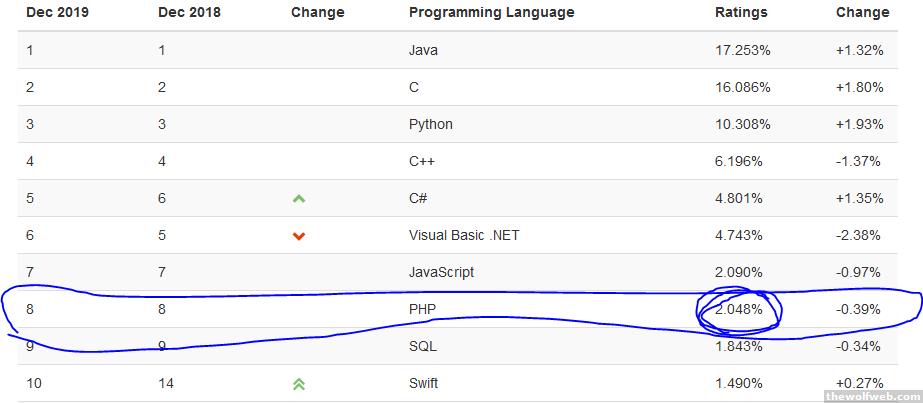Image resolution: width=923 pixels, height=403 pixels.
Task: Click the red down arrow for Visual Basic .NET
Action: pyautogui.click(x=298, y=236)
